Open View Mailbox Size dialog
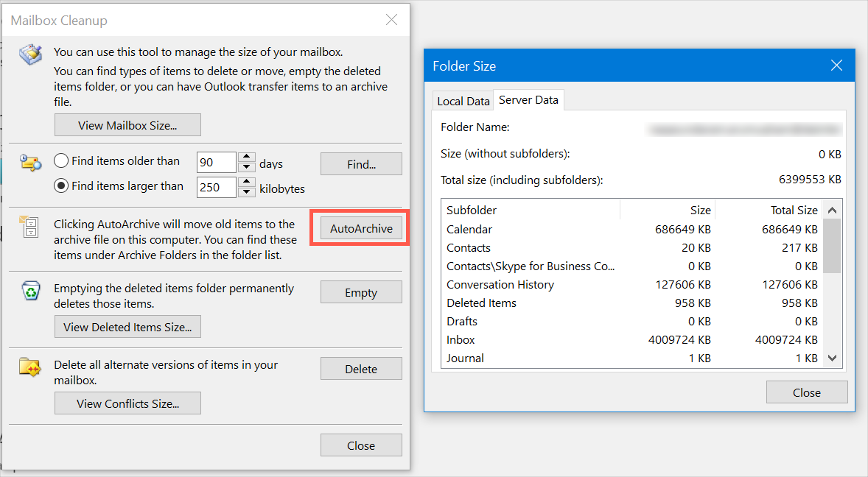This screenshot has height=477, width=868. click(127, 125)
